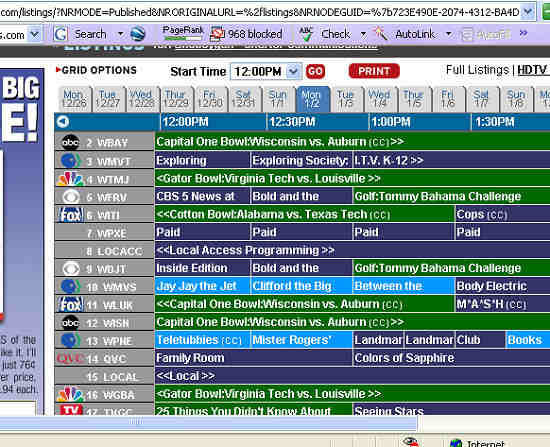Click the PBS logo for 10 WMVS
The height and width of the screenshot is (447, 550).
pyautogui.click(x=71, y=286)
